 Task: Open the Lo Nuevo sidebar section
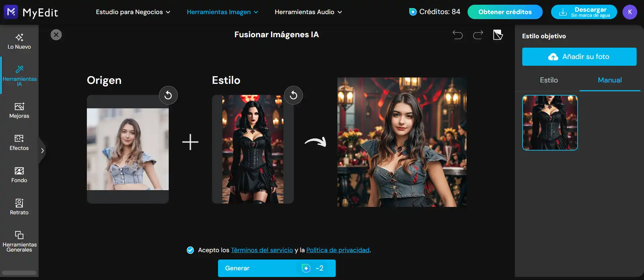[x=19, y=42]
